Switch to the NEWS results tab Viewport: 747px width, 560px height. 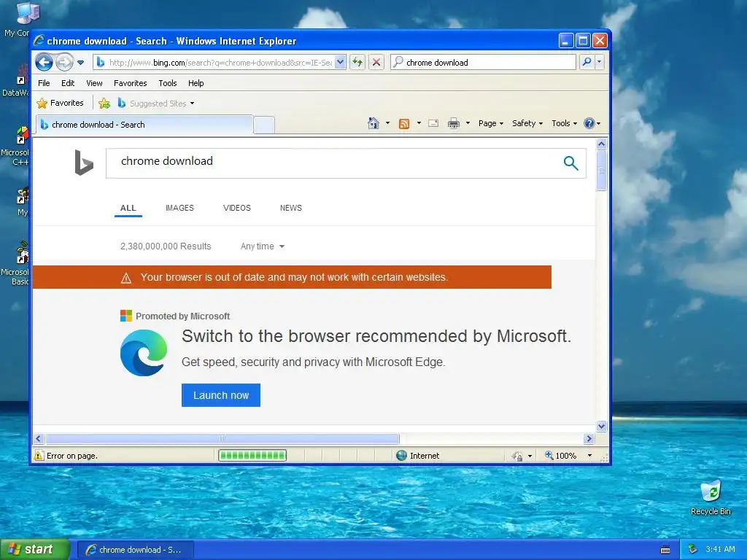[x=291, y=208]
